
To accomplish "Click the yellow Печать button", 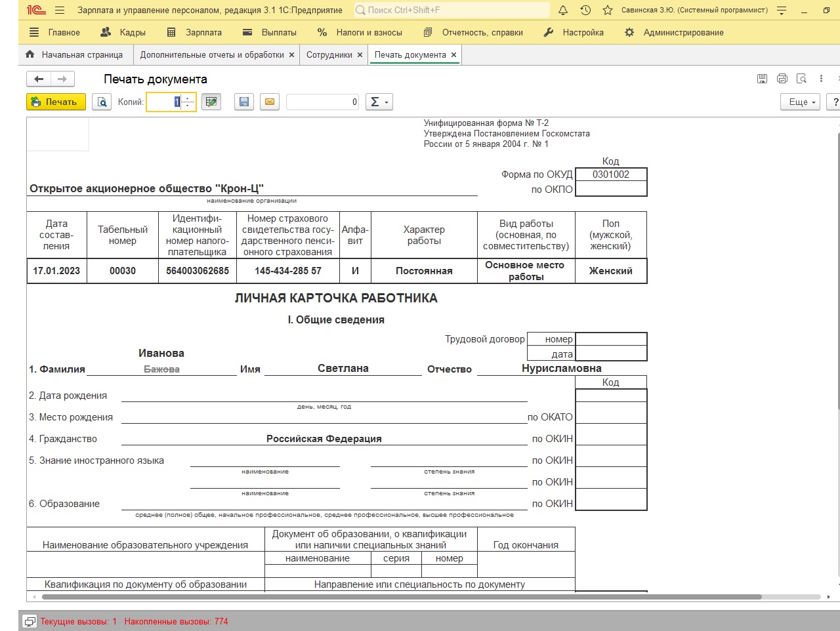I will (56, 102).
